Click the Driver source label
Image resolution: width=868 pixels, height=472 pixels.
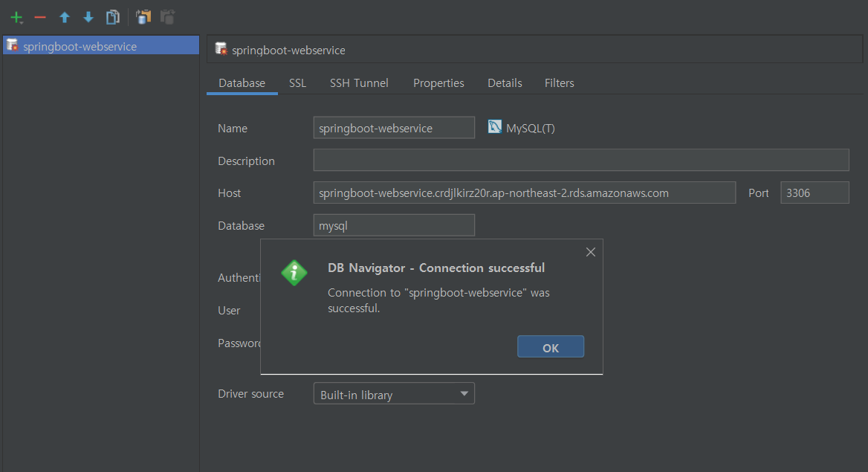[250, 394]
